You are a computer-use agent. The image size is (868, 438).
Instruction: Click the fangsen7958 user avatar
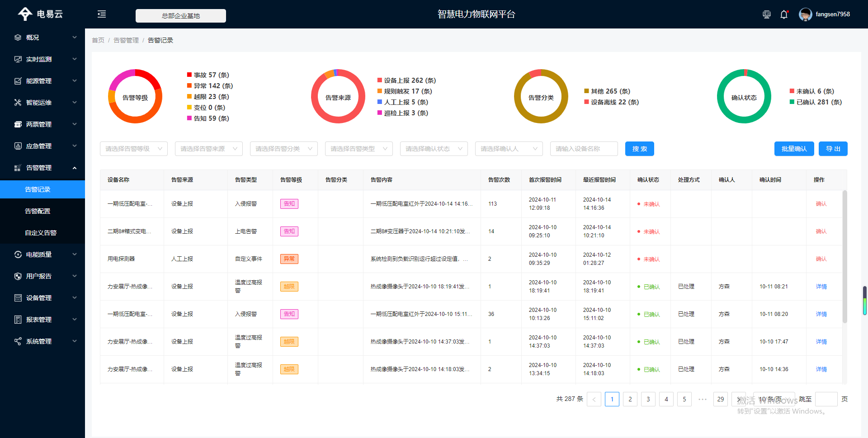[x=805, y=14]
